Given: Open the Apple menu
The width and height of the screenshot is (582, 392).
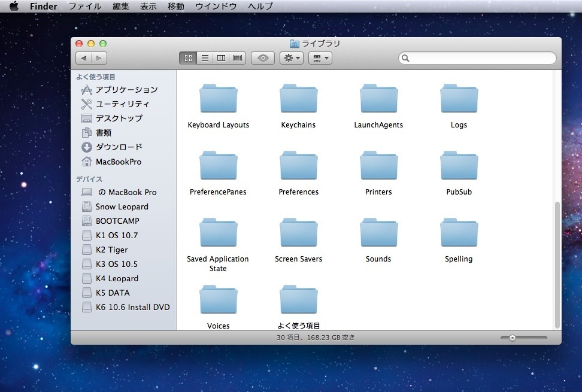Looking at the screenshot, I should [14, 7].
